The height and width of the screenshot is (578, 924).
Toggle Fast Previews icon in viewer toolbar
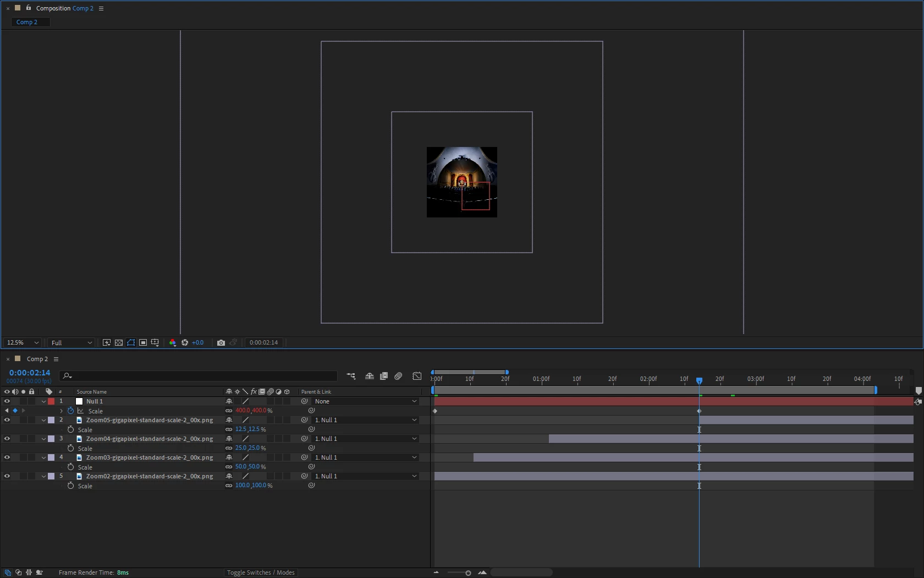pyautogui.click(x=107, y=342)
